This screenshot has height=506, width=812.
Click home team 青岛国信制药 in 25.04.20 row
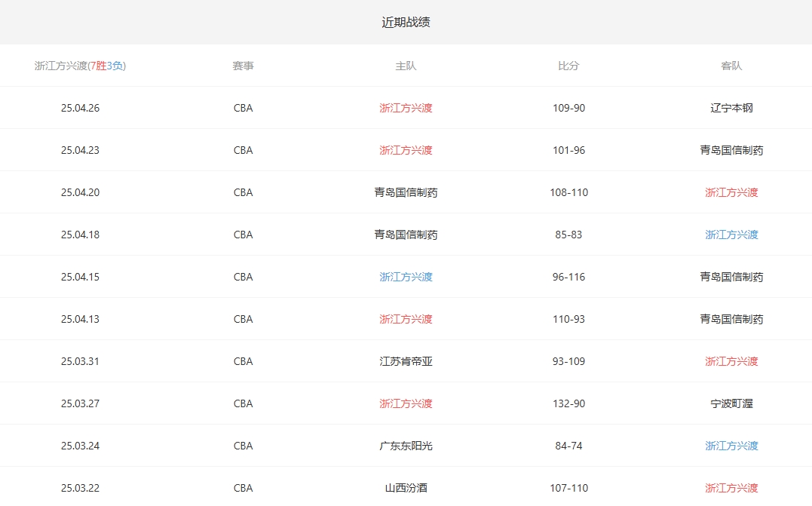click(406, 192)
